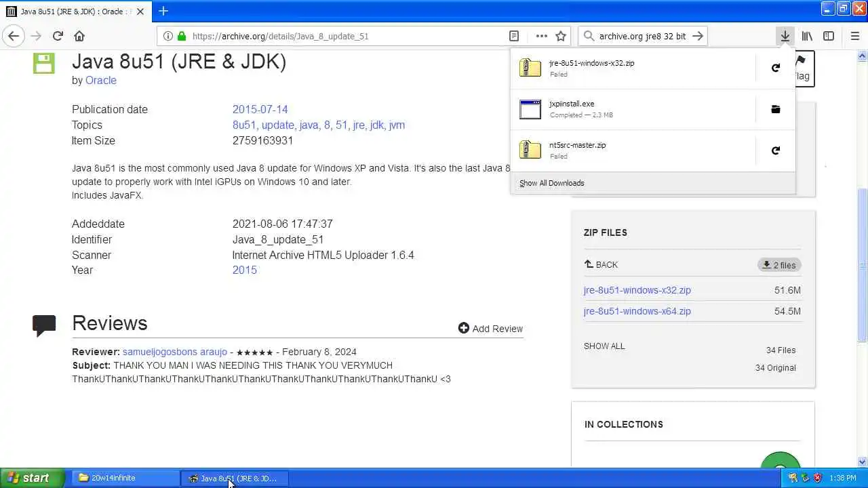This screenshot has height=488, width=868.
Task: Collapse ZIP files list with BACK
Action: click(x=601, y=264)
